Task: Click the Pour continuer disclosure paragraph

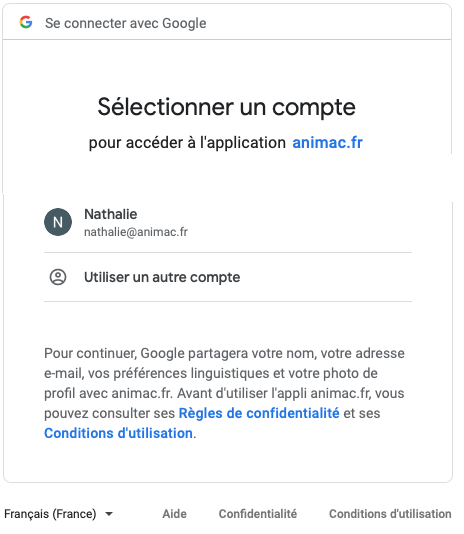Action: pyautogui.click(x=225, y=393)
